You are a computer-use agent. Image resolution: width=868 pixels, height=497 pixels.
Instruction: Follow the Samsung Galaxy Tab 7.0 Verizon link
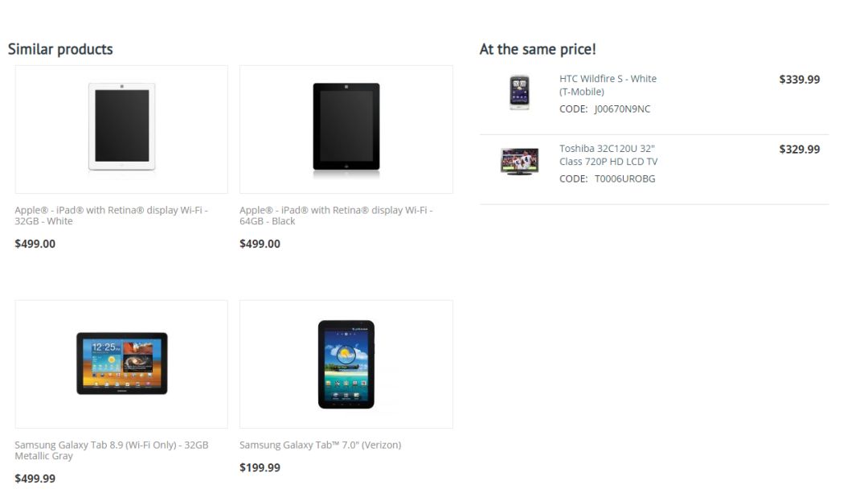(320, 445)
